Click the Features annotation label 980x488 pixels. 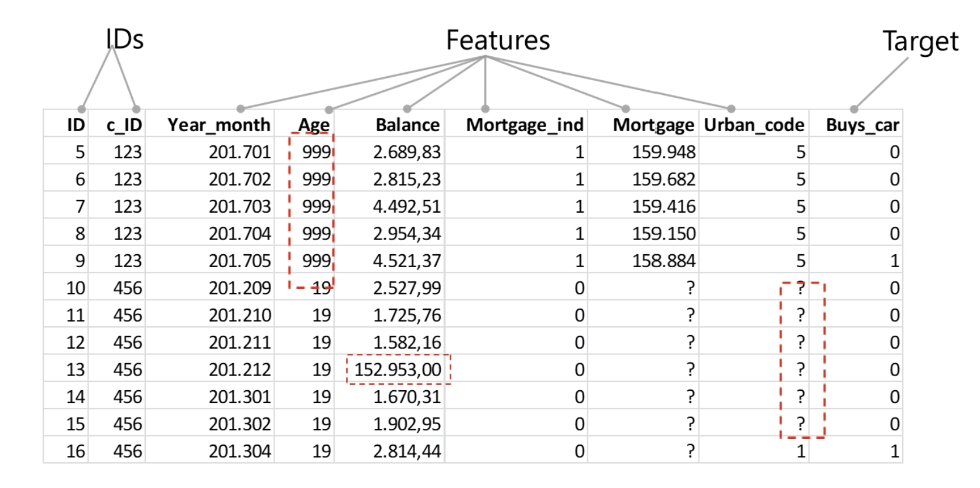(x=498, y=40)
